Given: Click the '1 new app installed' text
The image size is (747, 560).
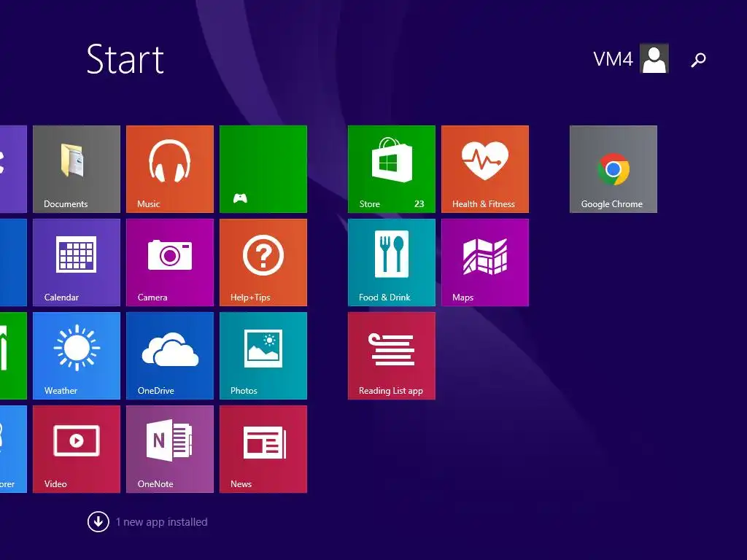Looking at the screenshot, I should coord(161,522).
